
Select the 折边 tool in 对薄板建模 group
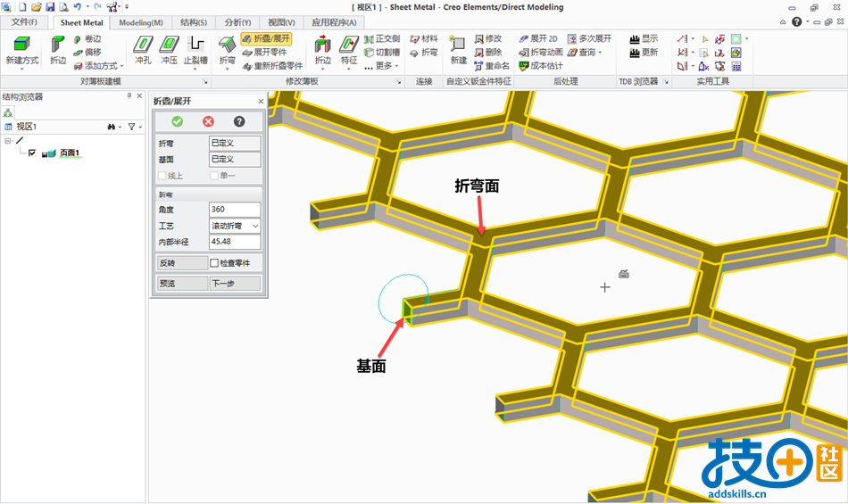click(58, 50)
